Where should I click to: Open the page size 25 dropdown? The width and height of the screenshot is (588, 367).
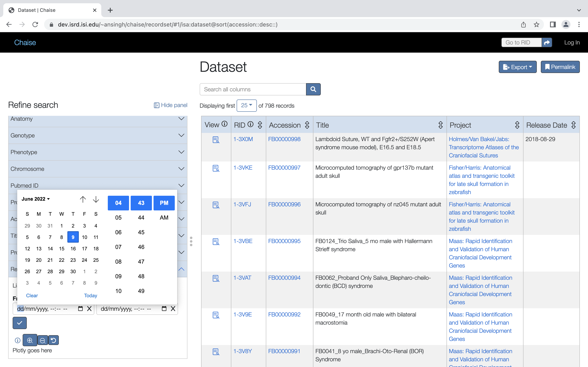pyautogui.click(x=246, y=105)
